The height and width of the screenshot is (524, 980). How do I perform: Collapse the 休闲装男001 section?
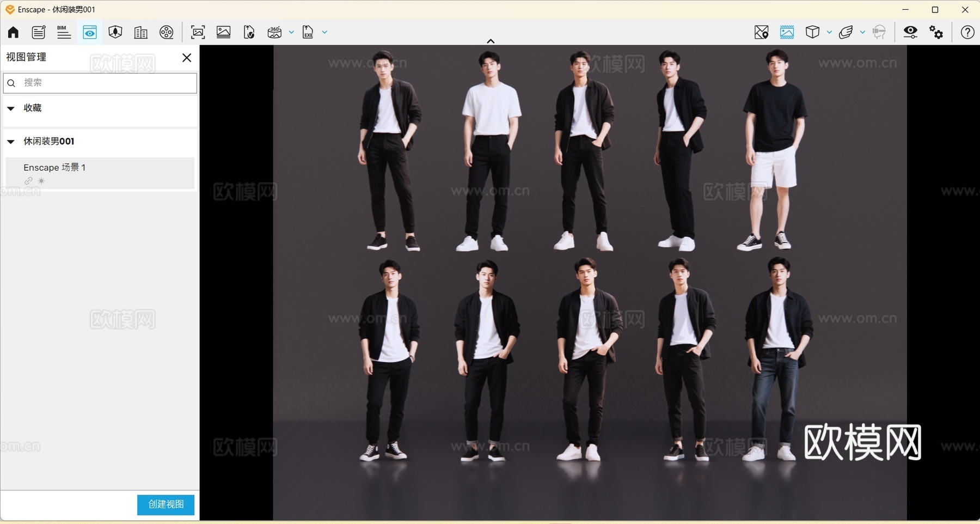pos(11,142)
